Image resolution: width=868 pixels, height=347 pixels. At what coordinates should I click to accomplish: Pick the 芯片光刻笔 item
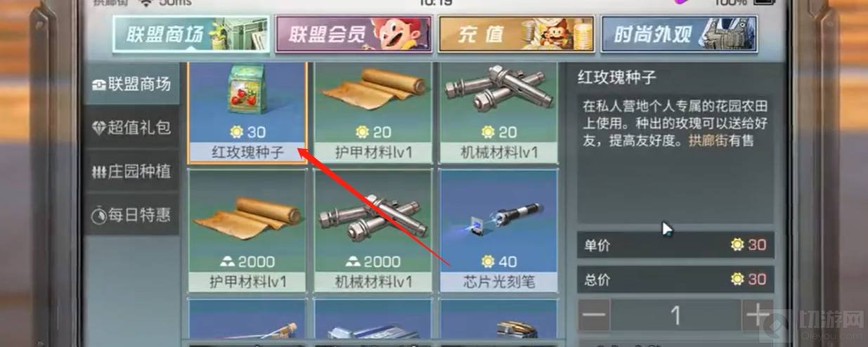point(498,231)
